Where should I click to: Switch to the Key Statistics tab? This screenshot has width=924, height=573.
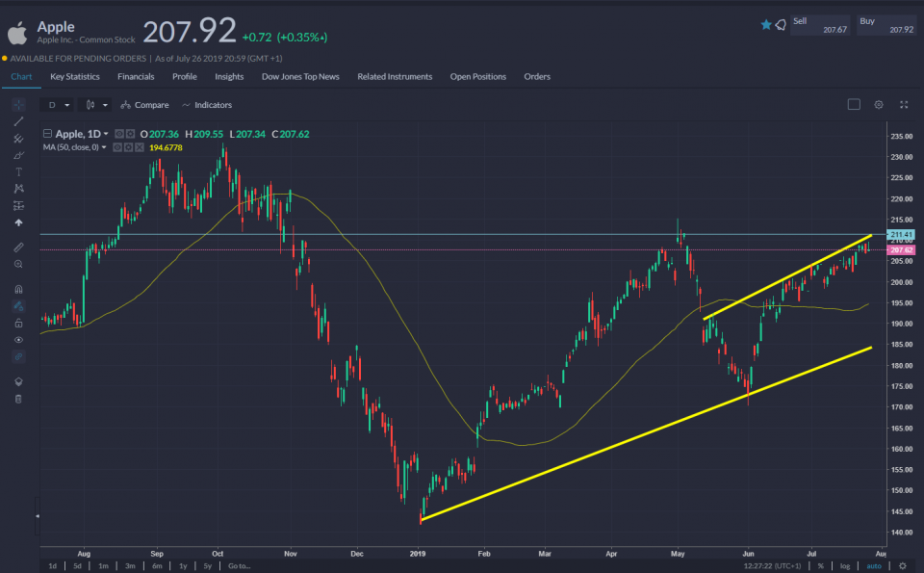[x=75, y=77]
